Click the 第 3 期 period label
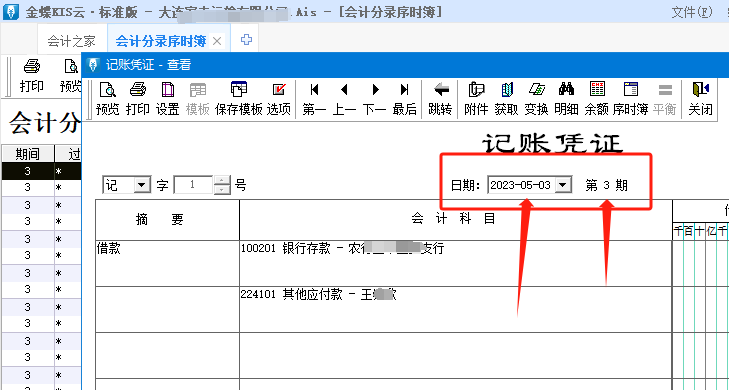Viewport: 729px width, 390px height. pyautogui.click(x=606, y=185)
